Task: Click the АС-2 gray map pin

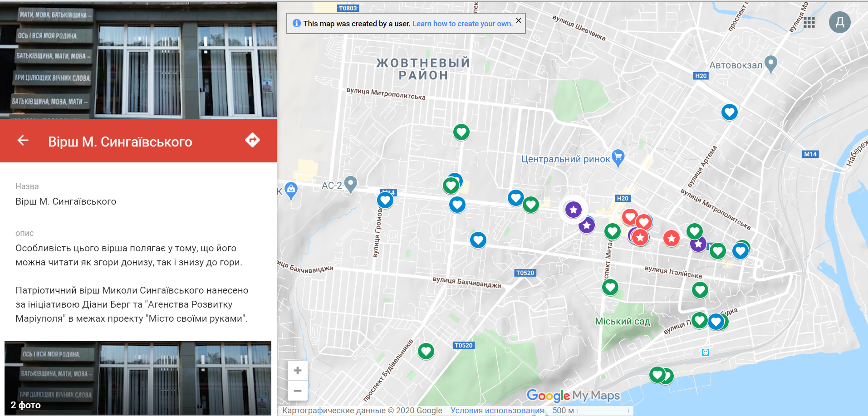Action: pyautogui.click(x=350, y=184)
